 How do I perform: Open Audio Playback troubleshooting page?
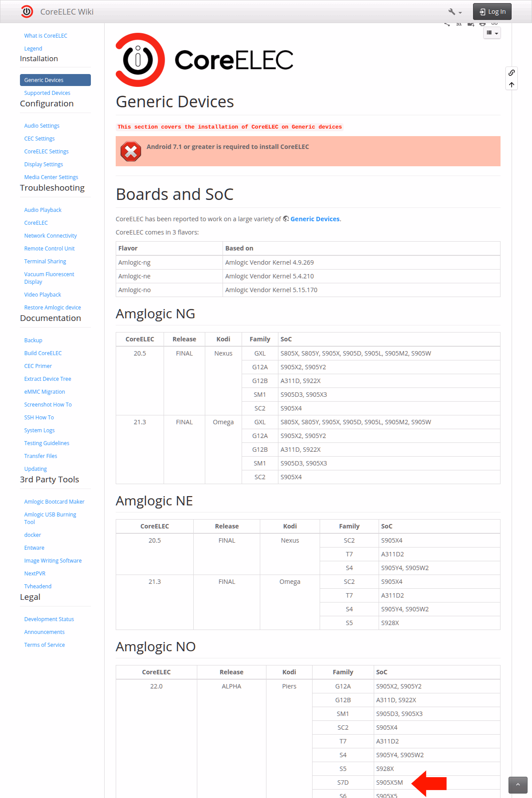(x=43, y=210)
